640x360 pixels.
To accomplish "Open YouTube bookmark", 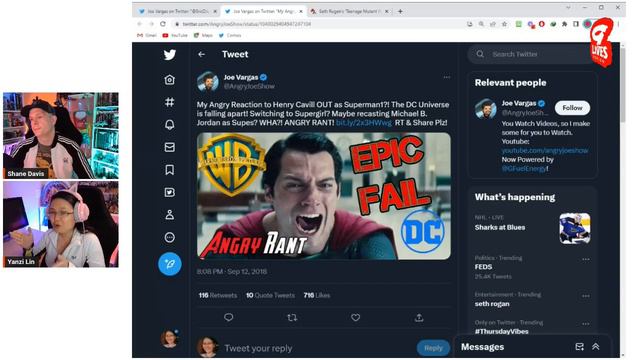I will point(175,36).
